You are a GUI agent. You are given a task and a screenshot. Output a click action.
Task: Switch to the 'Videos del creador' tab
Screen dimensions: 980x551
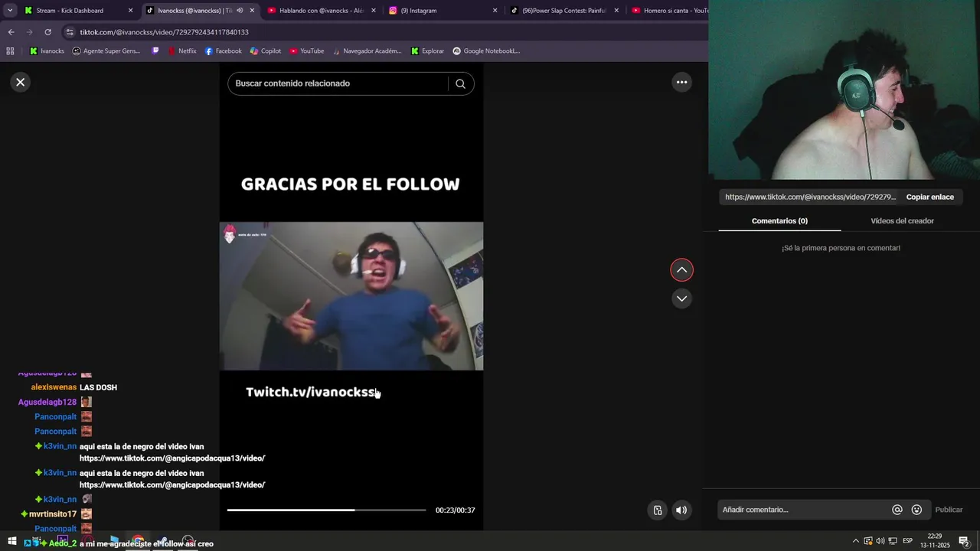pyautogui.click(x=902, y=220)
